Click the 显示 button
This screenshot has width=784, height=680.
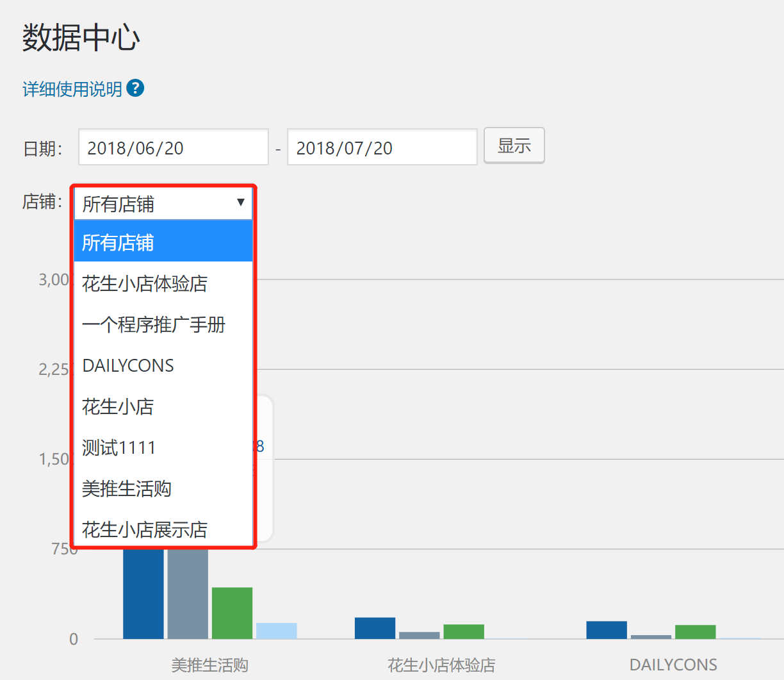pos(514,145)
